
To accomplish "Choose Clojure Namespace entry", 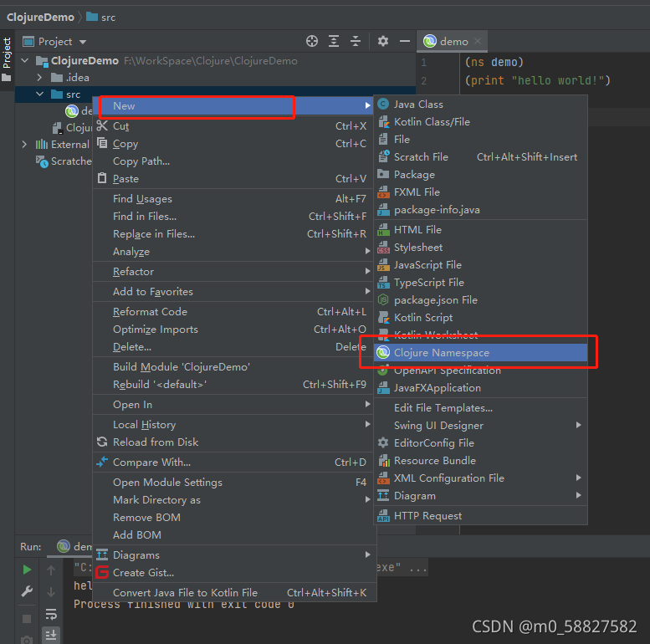I will coord(480,353).
